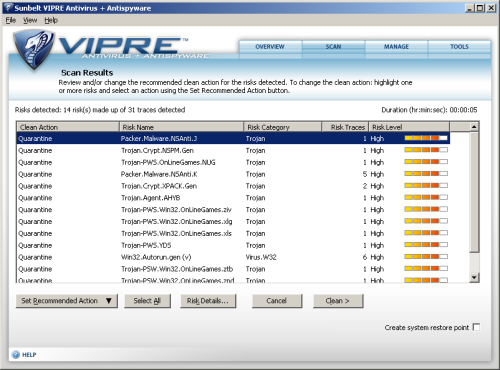This screenshot has height=370, width=500.
Task: Open the Help menu
Action: (x=51, y=20)
